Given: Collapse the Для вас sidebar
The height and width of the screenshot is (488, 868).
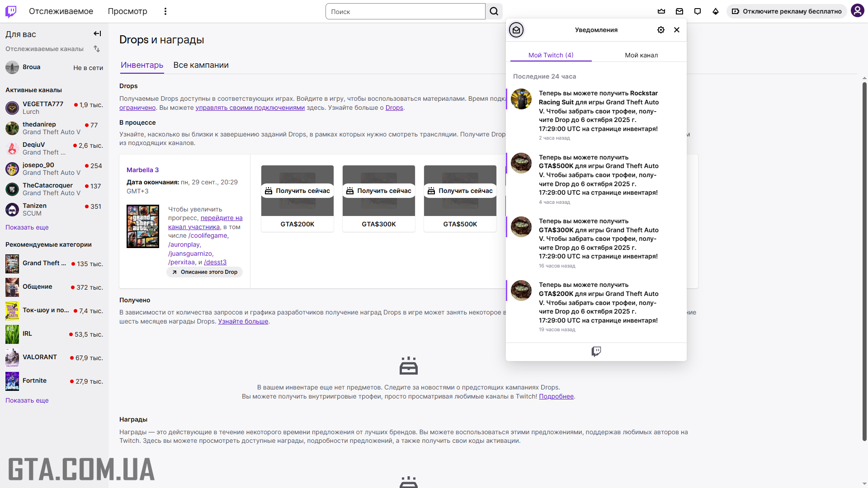Looking at the screenshot, I should [x=97, y=33].
